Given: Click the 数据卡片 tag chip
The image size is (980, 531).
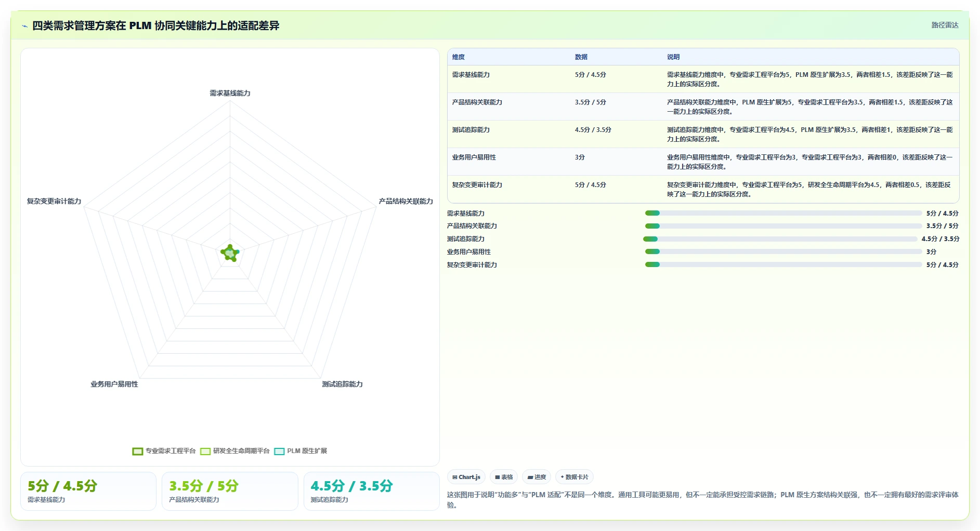Looking at the screenshot, I should [574, 477].
